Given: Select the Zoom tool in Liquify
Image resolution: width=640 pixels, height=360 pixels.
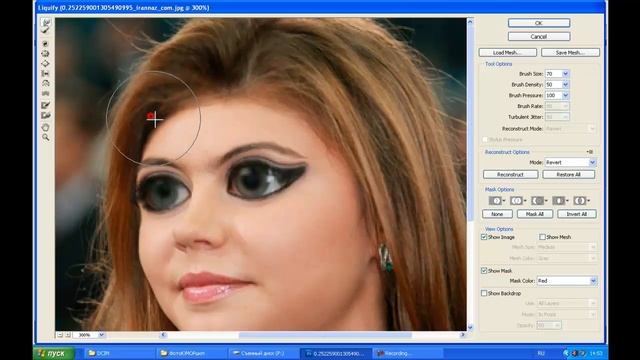Looking at the screenshot, I should 46,138.
